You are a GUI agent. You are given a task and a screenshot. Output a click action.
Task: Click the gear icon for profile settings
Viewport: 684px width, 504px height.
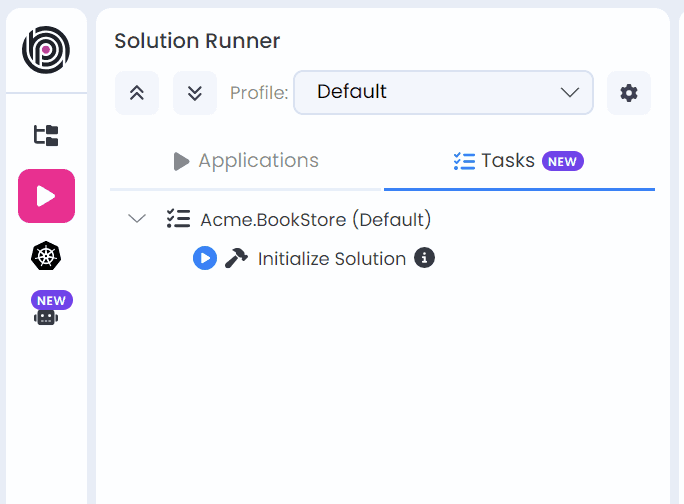coord(628,93)
